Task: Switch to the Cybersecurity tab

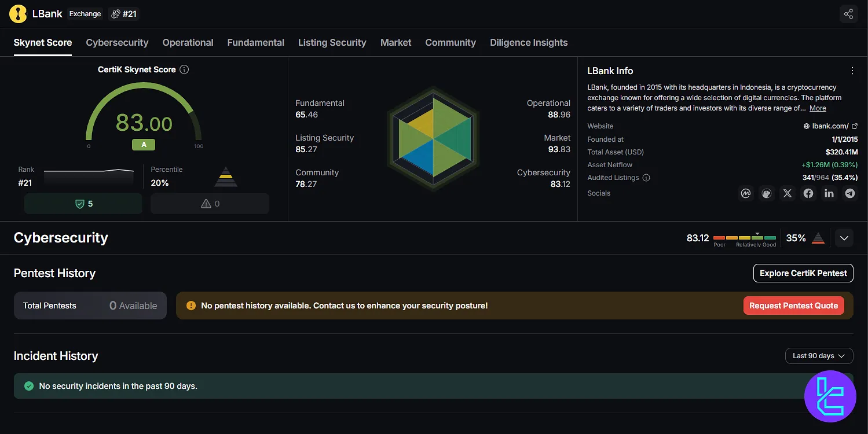Action: pyautogui.click(x=117, y=43)
